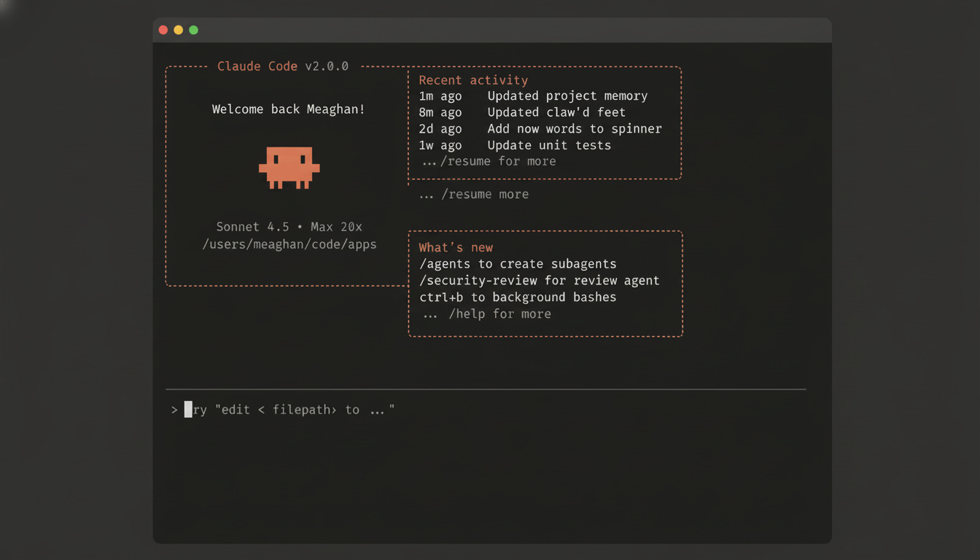Click the Claude Code mascot logo
This screenshot has height=560, width=980.
pyautogui.click(x=289, y=166)
